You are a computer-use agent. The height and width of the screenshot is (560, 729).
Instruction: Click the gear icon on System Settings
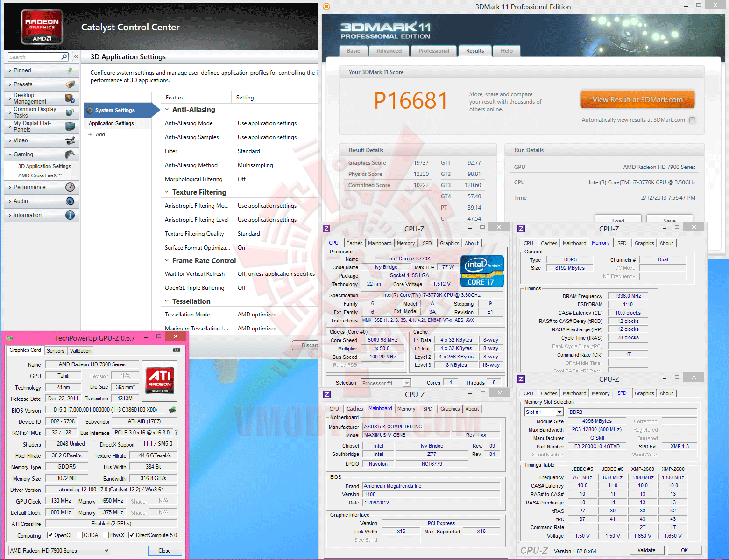coord(90,110)
